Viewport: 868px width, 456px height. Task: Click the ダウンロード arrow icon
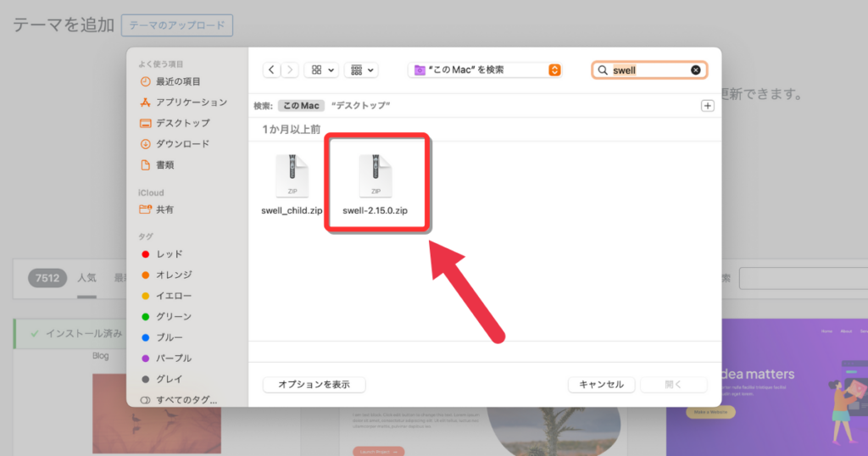[x=145, y=144]
